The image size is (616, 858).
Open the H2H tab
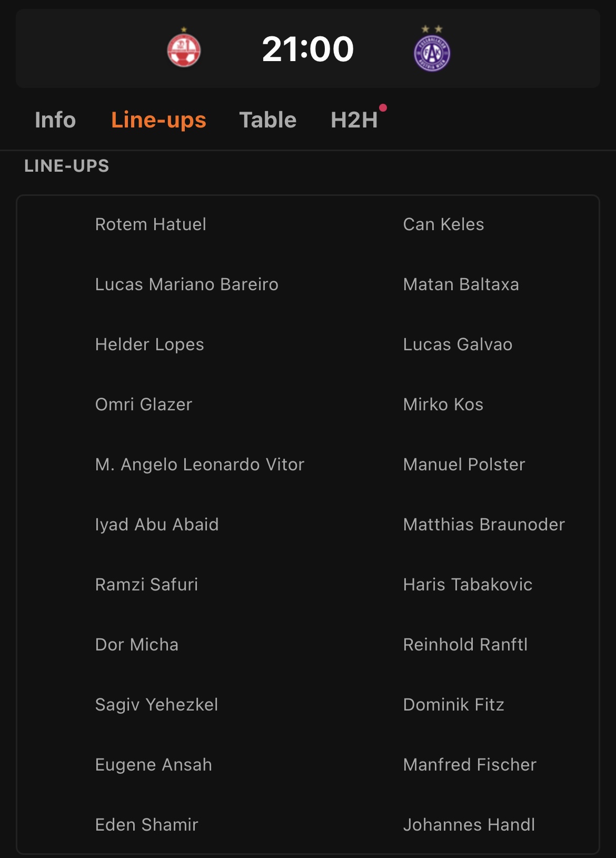[x=354, y=120]
